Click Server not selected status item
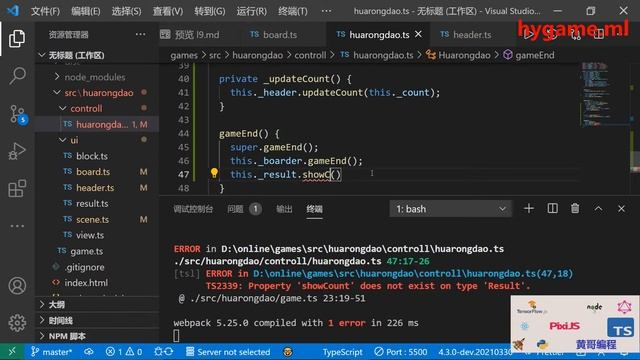 click(228, 351)
